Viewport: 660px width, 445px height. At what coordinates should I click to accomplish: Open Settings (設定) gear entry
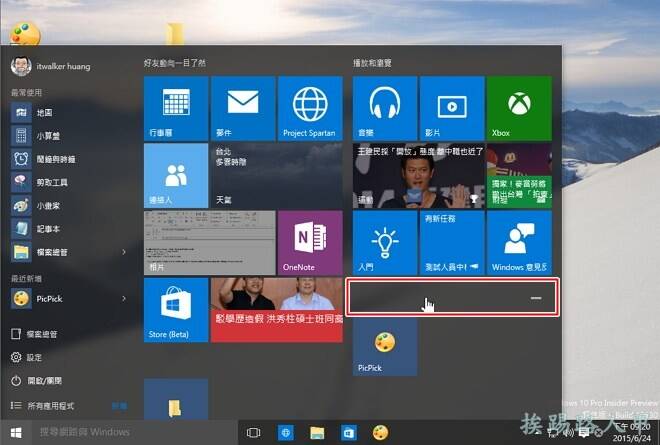tap(26, 357)
